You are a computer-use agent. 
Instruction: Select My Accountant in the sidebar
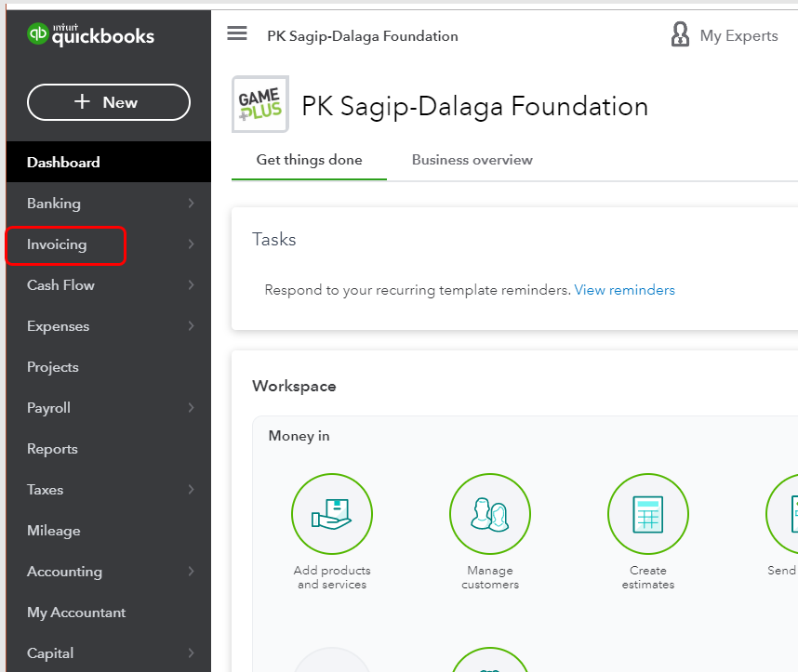tap(76, 613)
